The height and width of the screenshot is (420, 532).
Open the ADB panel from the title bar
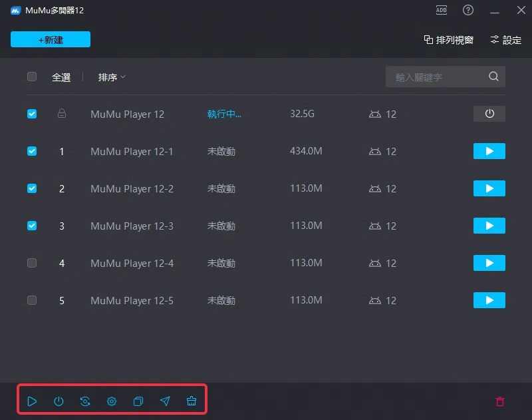click(x=441, y=10)
